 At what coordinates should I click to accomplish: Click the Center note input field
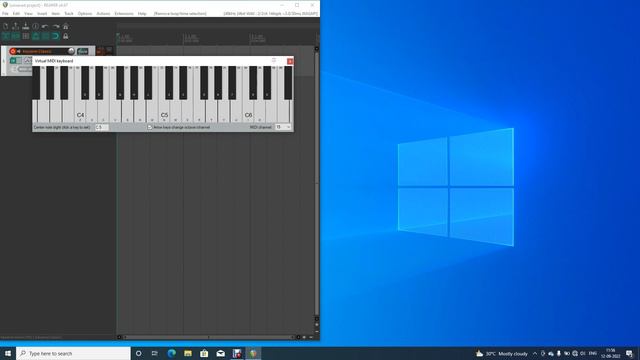pyautogui.click(x=101, y=127)
